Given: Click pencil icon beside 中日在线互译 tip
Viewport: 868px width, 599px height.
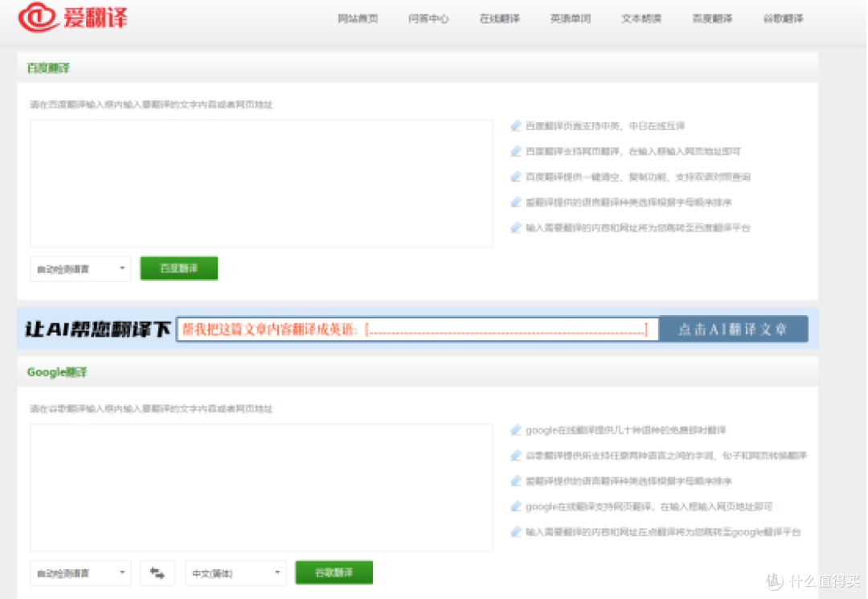Looking at the screenshot, I should click(516, 125).
